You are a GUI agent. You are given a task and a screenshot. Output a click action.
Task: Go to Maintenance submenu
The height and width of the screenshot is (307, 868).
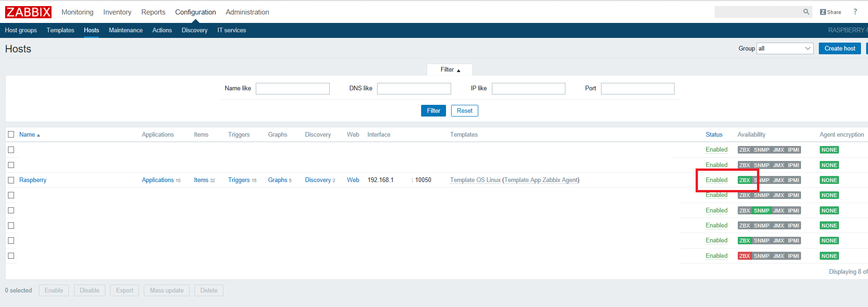(126, 30)
